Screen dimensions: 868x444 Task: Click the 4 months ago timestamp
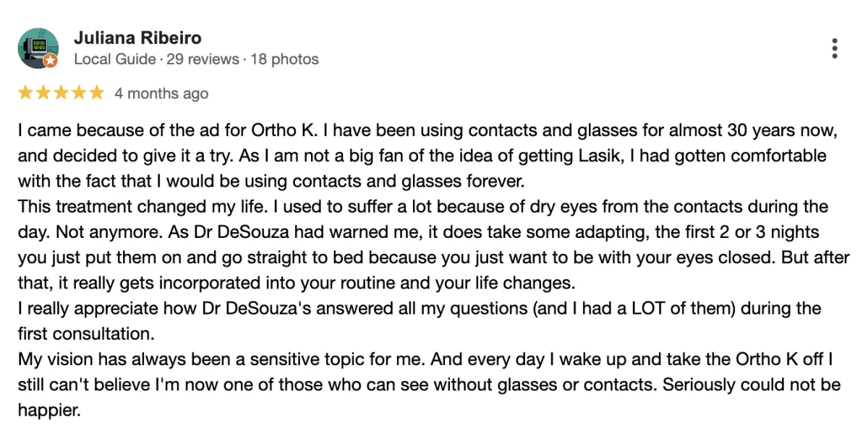[161, 93]
